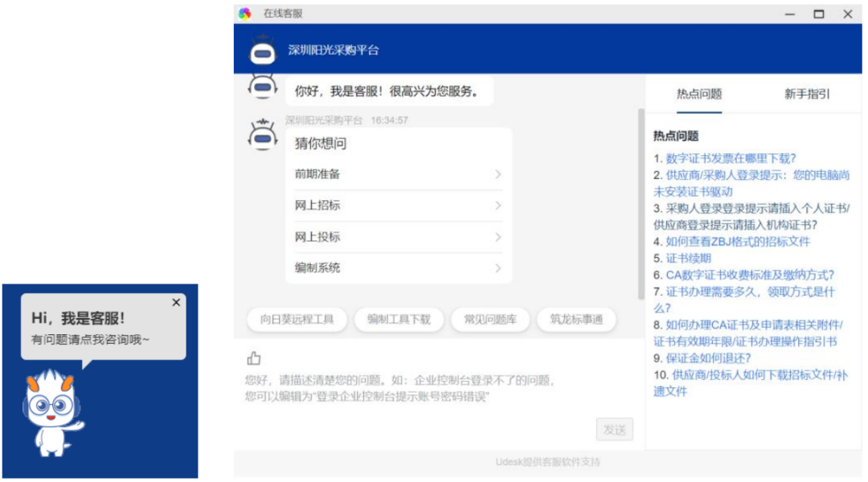Expand the 前期准备 category
Screen dimensions: 868x482
pos(398,174)
